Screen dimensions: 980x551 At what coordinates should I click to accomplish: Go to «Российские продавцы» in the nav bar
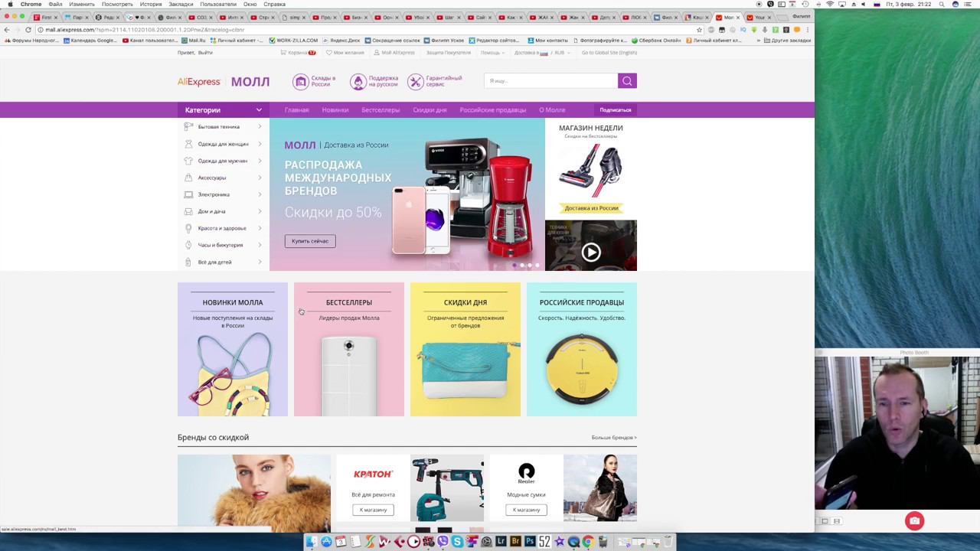click(x=493, y=110)
